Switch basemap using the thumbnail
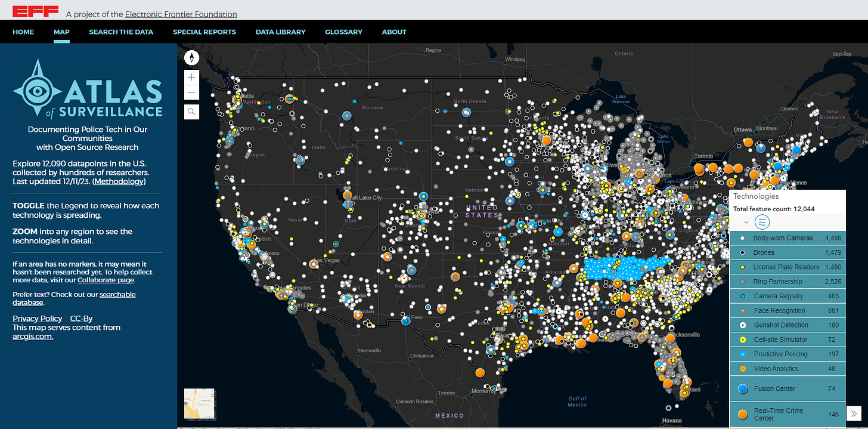 coord(199,404)
